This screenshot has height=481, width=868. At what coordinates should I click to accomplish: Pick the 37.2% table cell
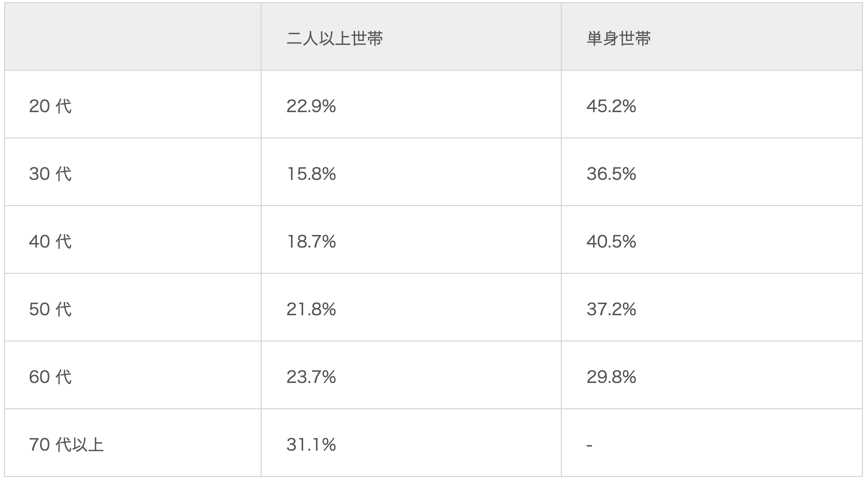click(611, 309)
